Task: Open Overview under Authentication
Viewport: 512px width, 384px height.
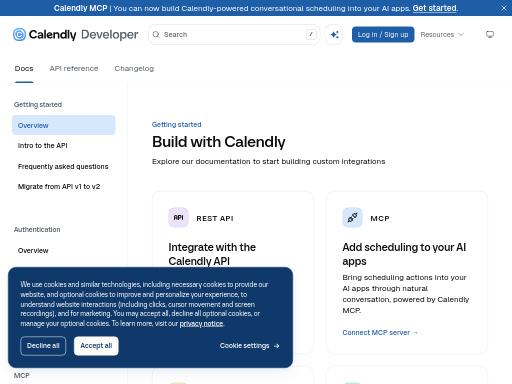Action: [33, 250]
